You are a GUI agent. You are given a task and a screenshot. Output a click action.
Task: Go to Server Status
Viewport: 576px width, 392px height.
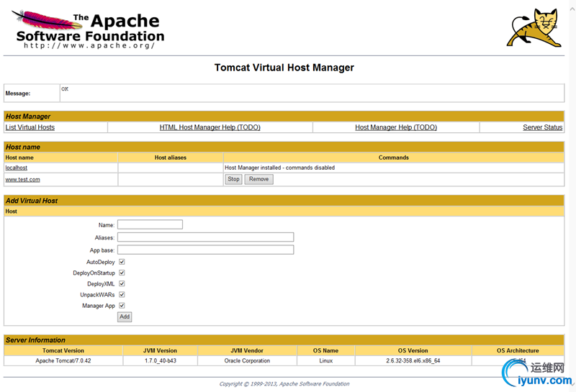(543, 127)
